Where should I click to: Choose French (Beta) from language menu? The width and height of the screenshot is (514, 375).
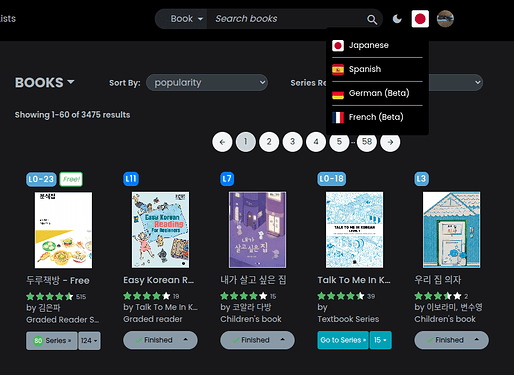click(377, 117)
